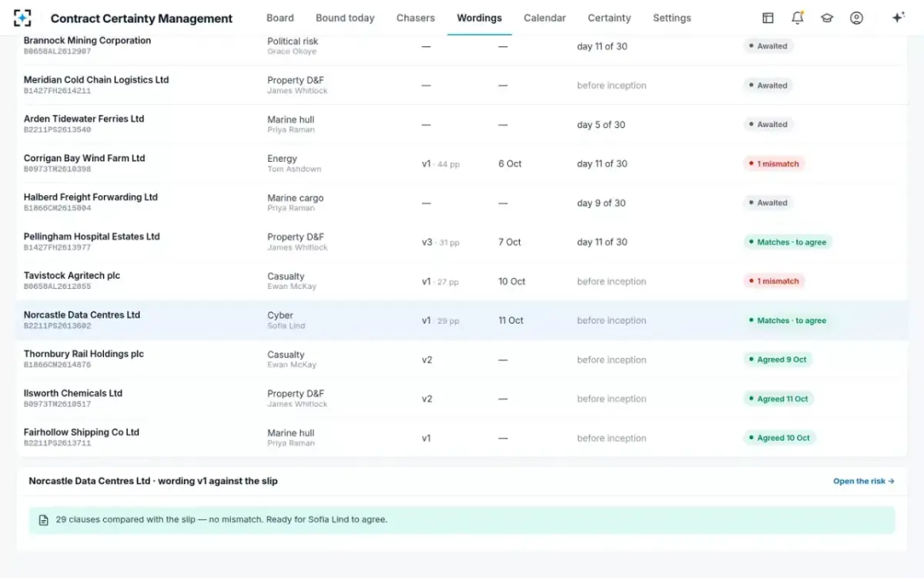Click the 1 mismatch badge for Corrigan Bay
Image resolution: width=924 pixels, height=578 pixels.
774,163
